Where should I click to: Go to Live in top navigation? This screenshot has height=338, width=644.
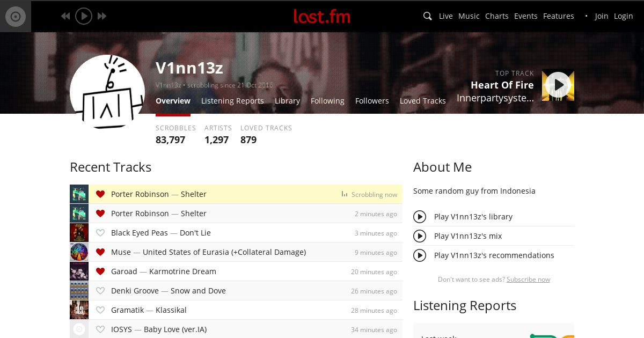[x=446, y=16]
